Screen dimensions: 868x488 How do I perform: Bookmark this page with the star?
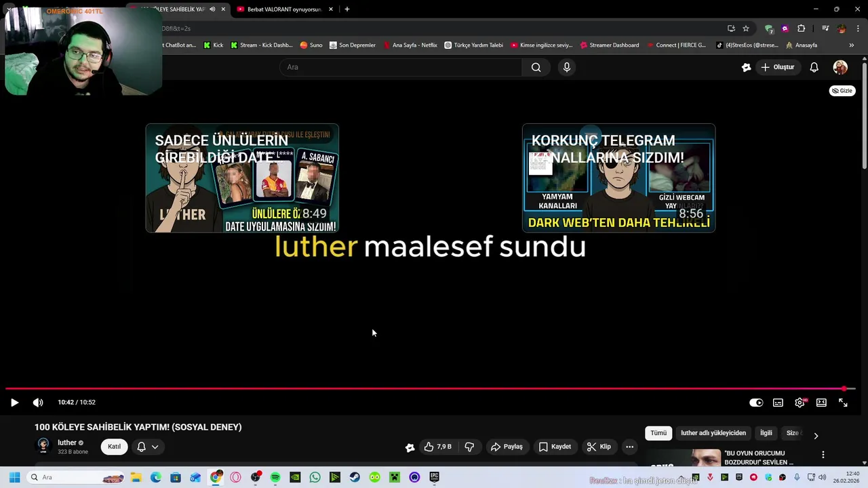[746, 28]
